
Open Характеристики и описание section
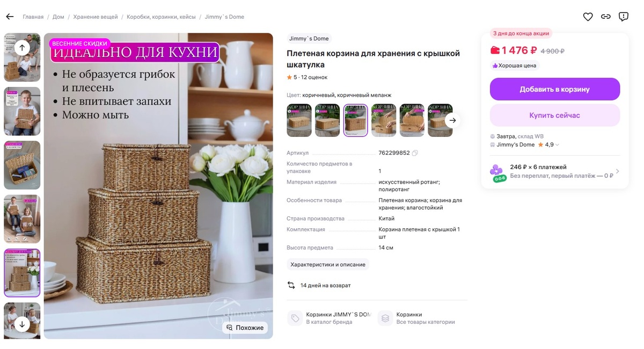[x=328, y=265]
